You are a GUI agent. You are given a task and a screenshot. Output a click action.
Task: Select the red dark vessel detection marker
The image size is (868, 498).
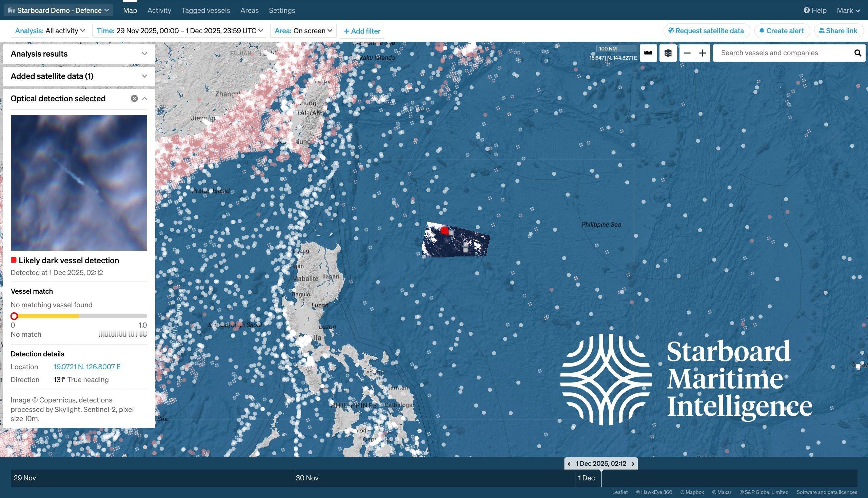(444, 230)
